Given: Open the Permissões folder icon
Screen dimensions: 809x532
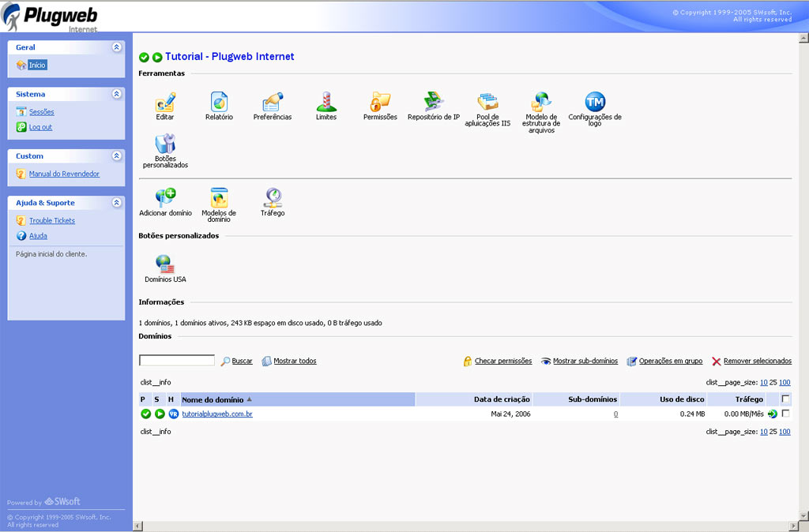Looking at the screenshot, I should 380,102.
